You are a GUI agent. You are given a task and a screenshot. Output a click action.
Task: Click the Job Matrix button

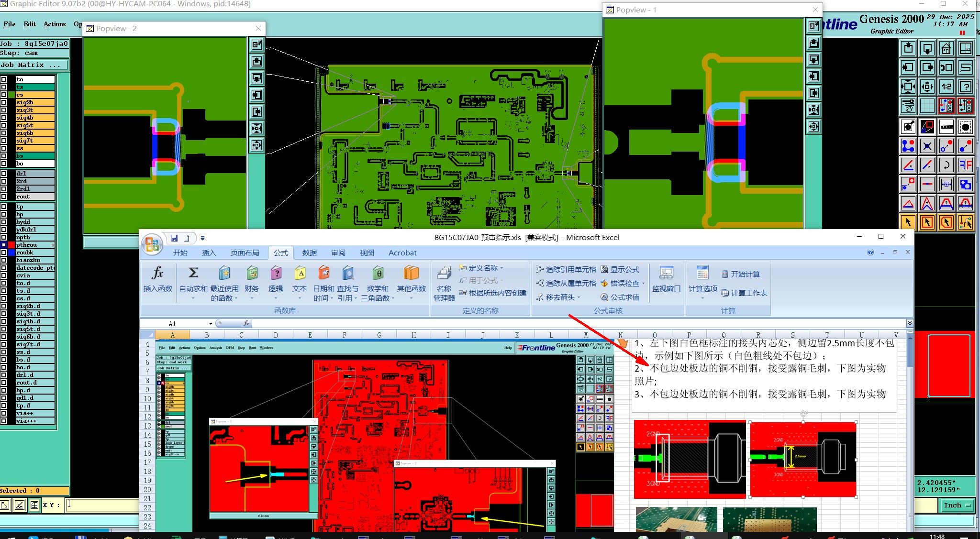33,65
